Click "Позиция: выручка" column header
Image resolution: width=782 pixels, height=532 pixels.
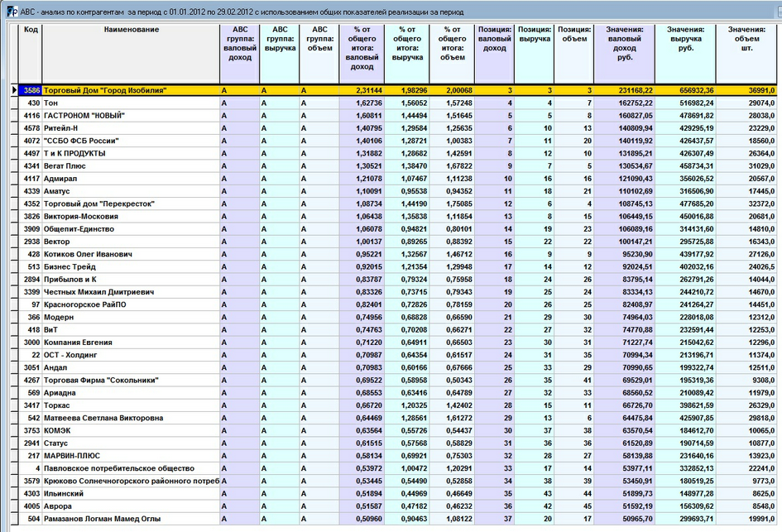[534, 54]
